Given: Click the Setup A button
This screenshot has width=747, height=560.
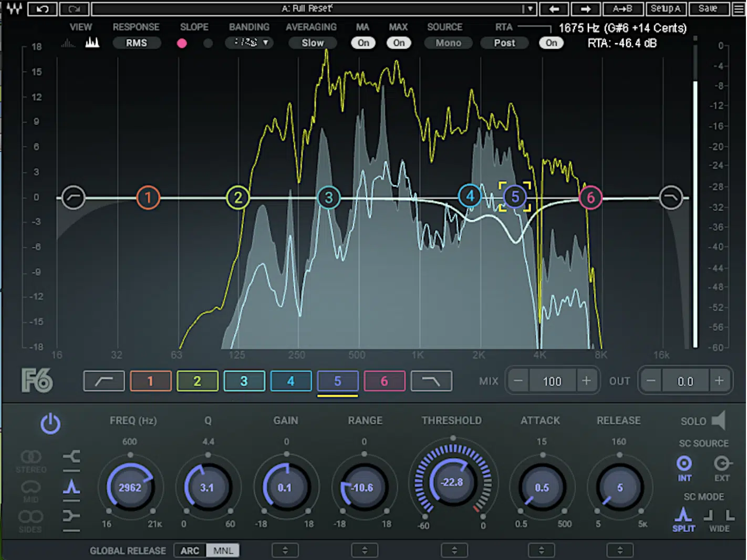Looking at the screenshot, I should pos(666,9).
